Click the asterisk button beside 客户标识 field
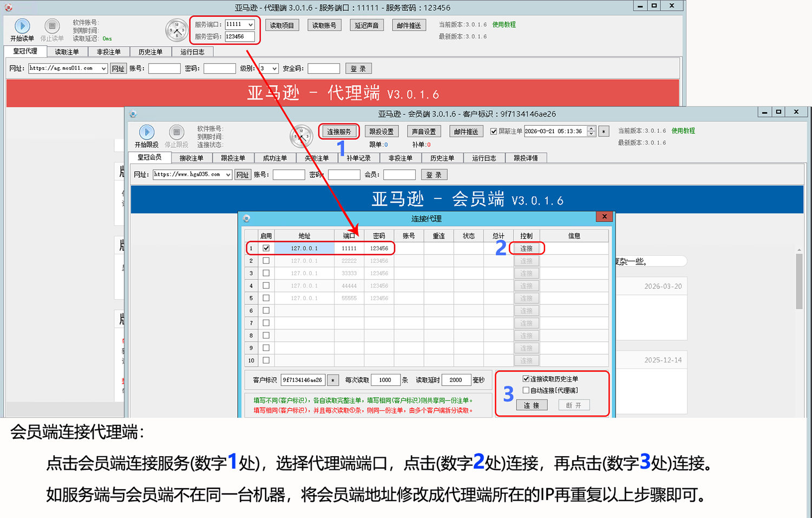812x518 pixels. (333, 380)
